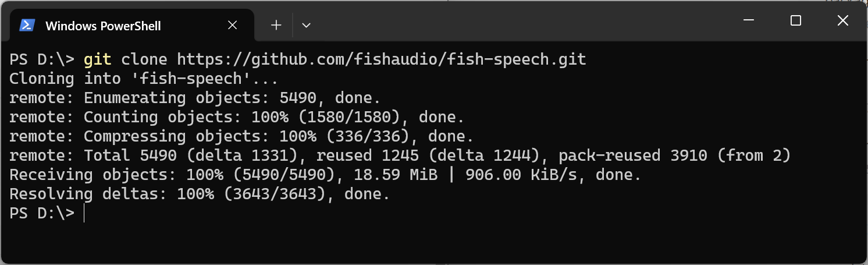Close the terminal window
Image resolution: width=868 pixels, height=265 pixels.
tap(842, 21)
